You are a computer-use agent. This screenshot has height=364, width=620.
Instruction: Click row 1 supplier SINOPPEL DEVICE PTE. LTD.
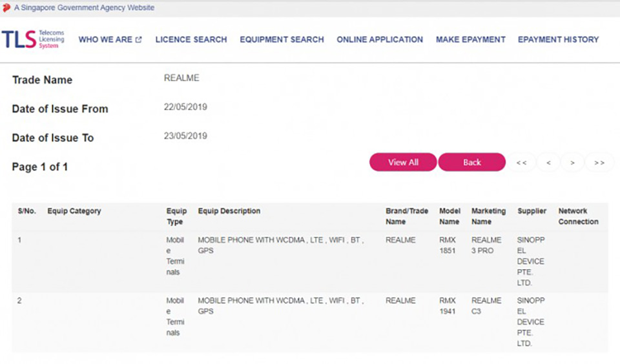click(x=531, y=261)
